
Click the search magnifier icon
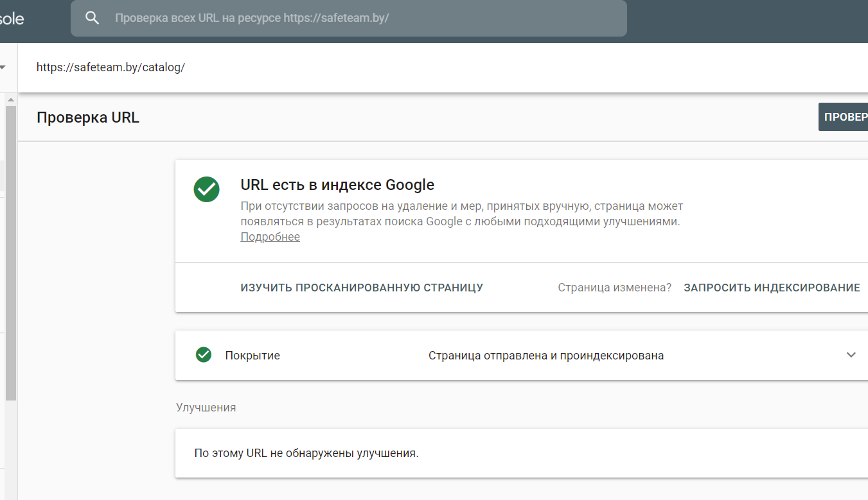pyautogui.click(x=93, y=18)
